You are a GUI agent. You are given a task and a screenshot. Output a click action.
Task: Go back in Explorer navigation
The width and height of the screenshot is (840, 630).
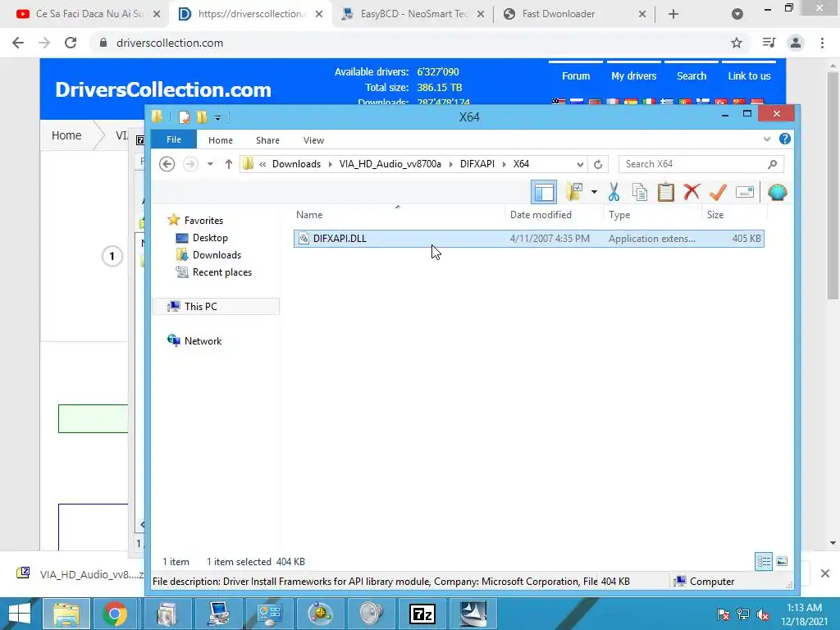pyautogui.click(x=167, y=164)
